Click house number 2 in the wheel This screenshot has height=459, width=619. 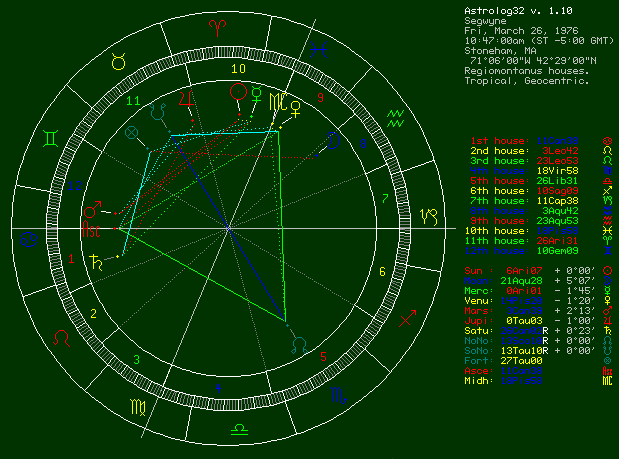coord(94,314)
